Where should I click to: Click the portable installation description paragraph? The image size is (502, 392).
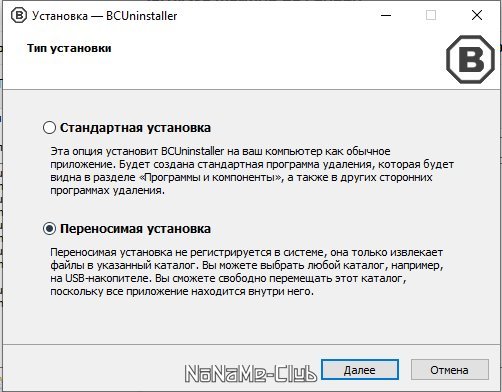pyautogui.click(x=247, y=272)
